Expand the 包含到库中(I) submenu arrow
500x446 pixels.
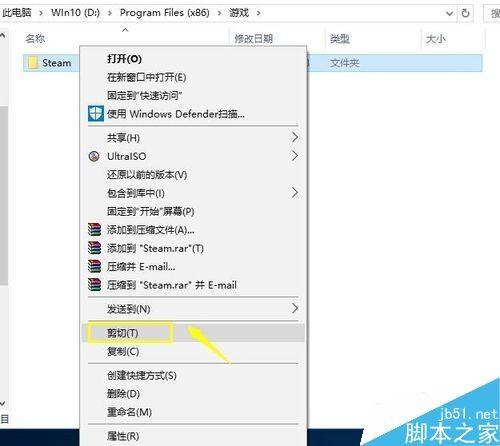[x=295, y=192]
